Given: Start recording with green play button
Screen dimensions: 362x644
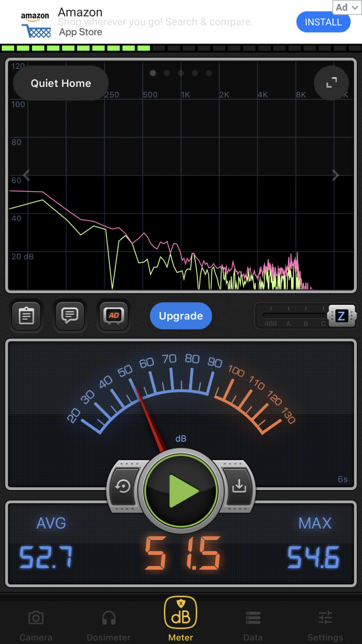Looking at the screenshot, I should [181, 489].
